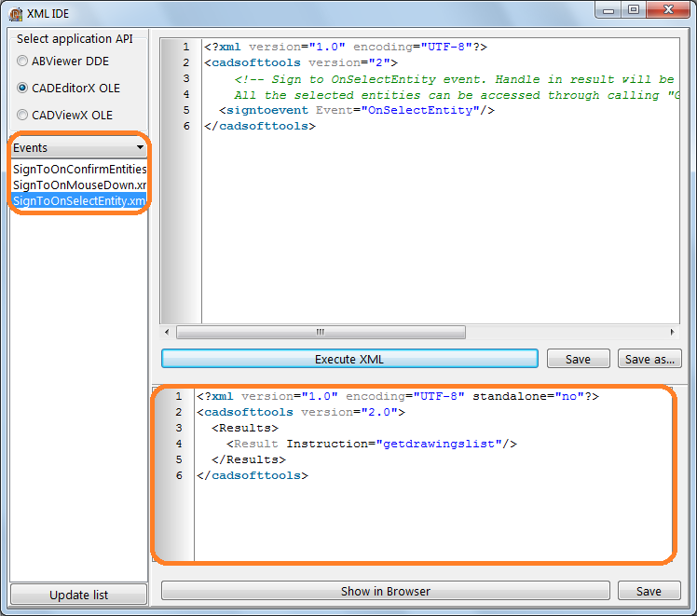Viewport: 697px width, 616px height.
Task: Click Save next to Execute XML
Action: 578,359
